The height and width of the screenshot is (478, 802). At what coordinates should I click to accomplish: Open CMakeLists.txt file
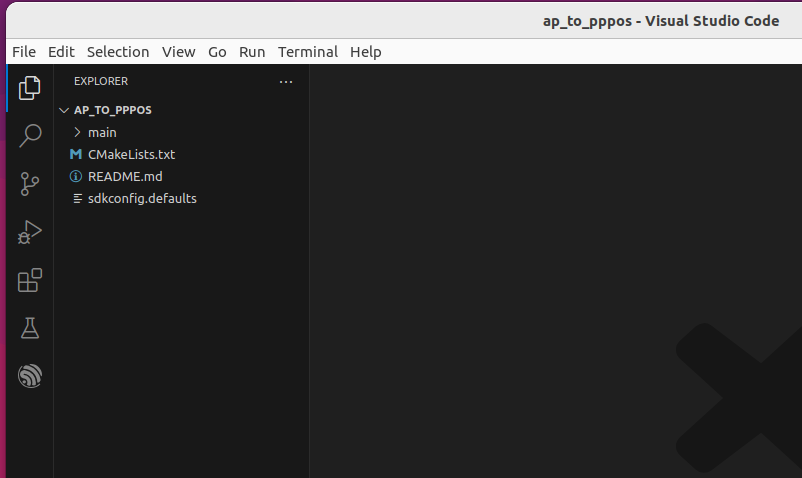(x=131, y=154)
